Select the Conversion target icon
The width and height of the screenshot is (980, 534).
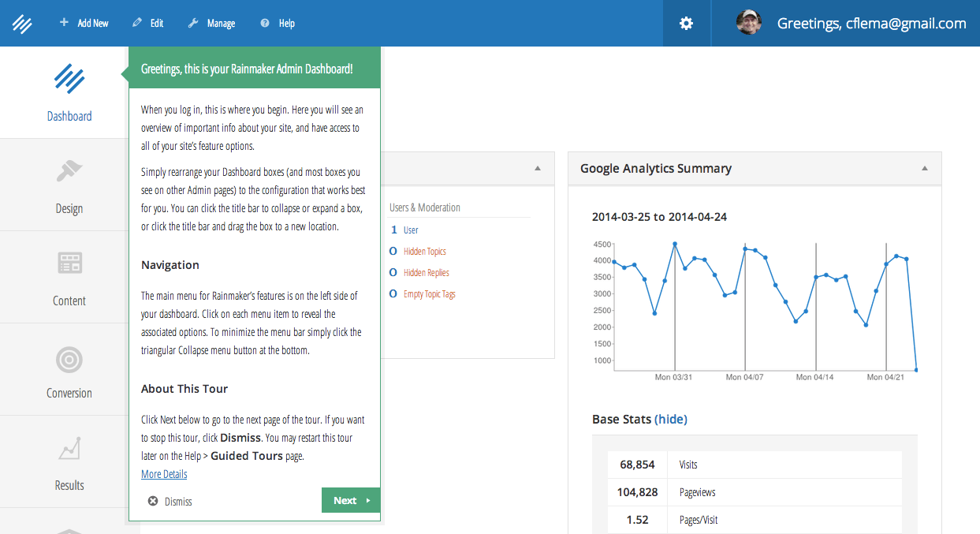[x=69, y=359]
